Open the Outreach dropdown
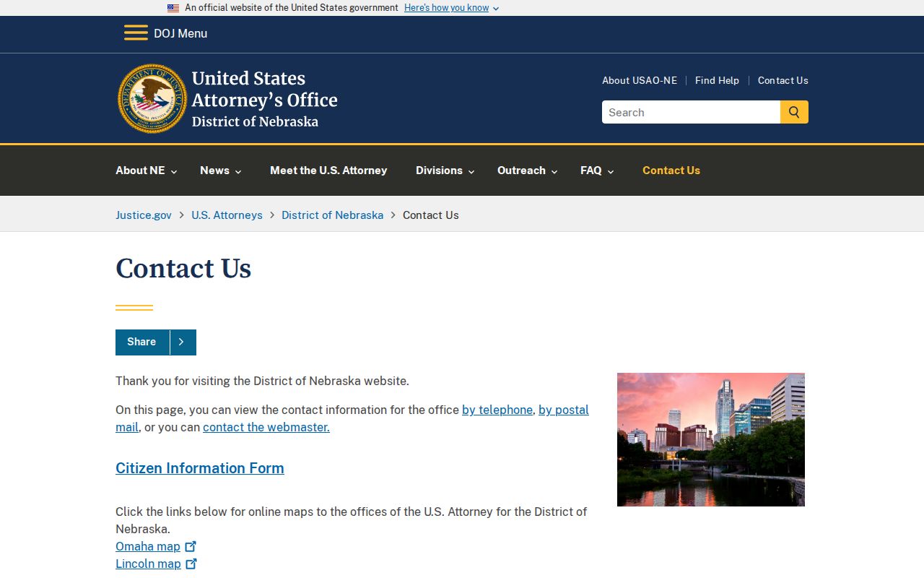 (x=528, y=171)
